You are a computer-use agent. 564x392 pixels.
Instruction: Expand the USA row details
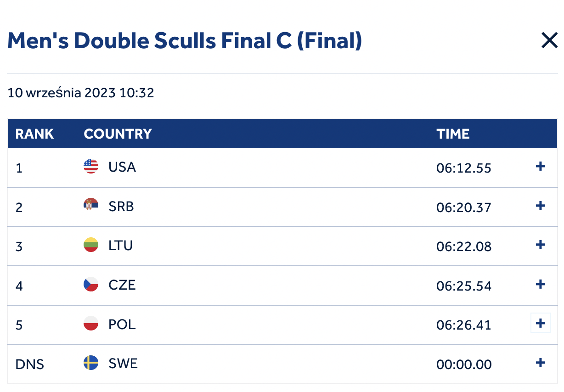(541, 166)
